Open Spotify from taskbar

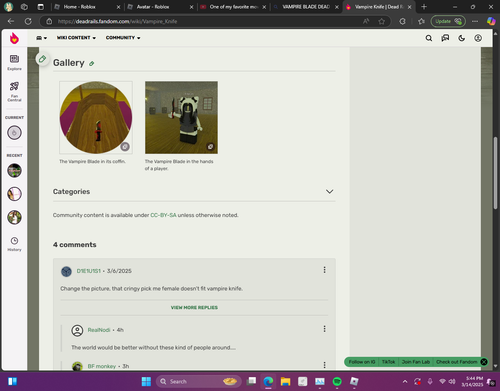tap(337, 381)
